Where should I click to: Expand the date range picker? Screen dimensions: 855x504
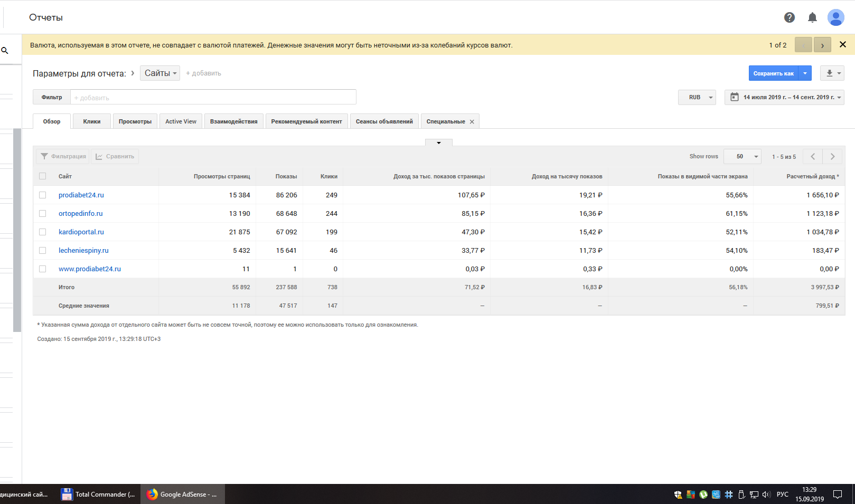(x=784, y=97)
